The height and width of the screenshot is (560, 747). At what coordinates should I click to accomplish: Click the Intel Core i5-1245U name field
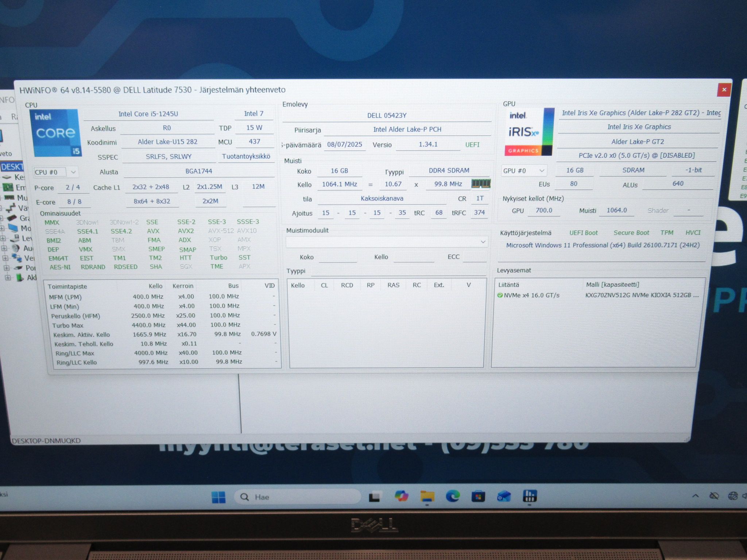point(148,114)
